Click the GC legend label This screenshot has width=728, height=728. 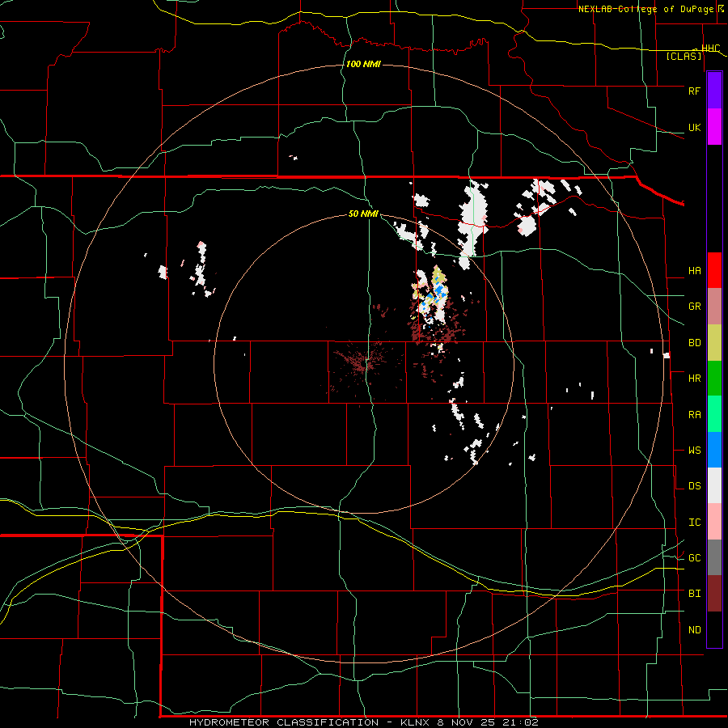coord(694,558)
